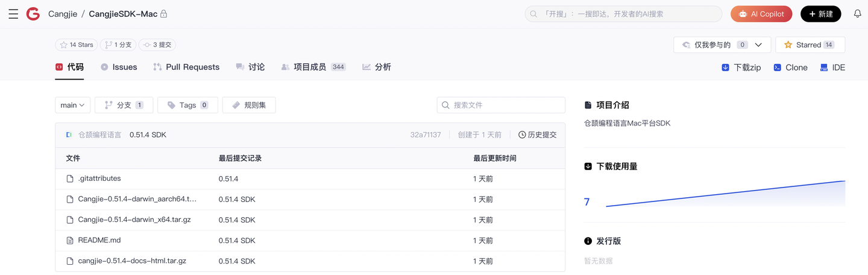Open the Tags list button
This screenshot has width=868, height=275.
coord(187,105)
